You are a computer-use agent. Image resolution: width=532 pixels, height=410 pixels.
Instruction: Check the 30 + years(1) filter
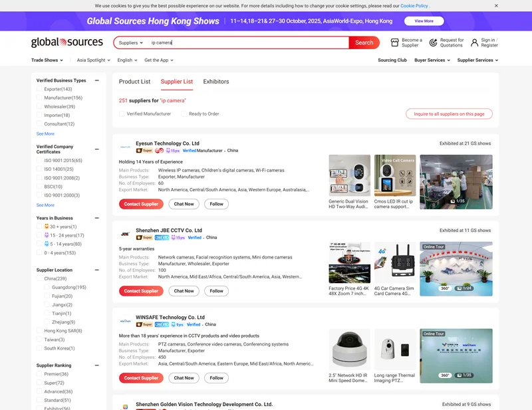[x=39, y=227]
